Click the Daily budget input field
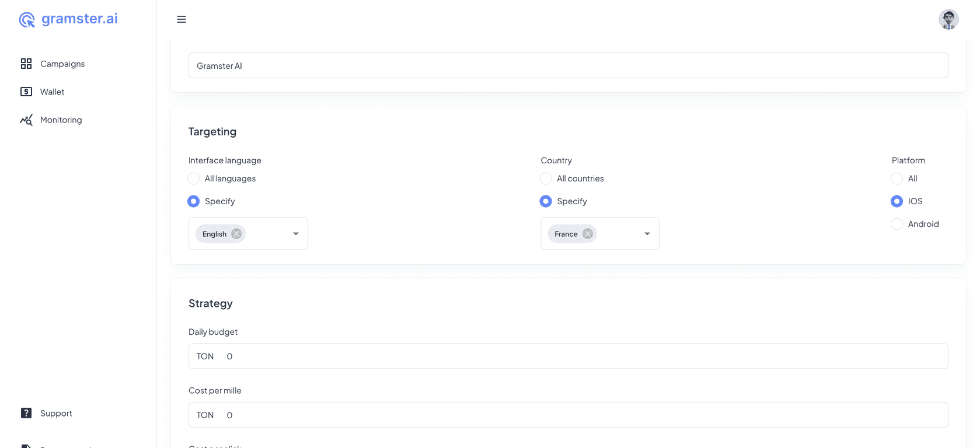 584,356
